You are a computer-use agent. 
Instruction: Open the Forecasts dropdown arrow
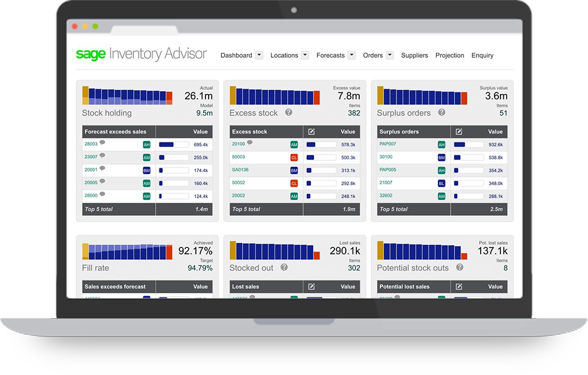pos(352,55)
